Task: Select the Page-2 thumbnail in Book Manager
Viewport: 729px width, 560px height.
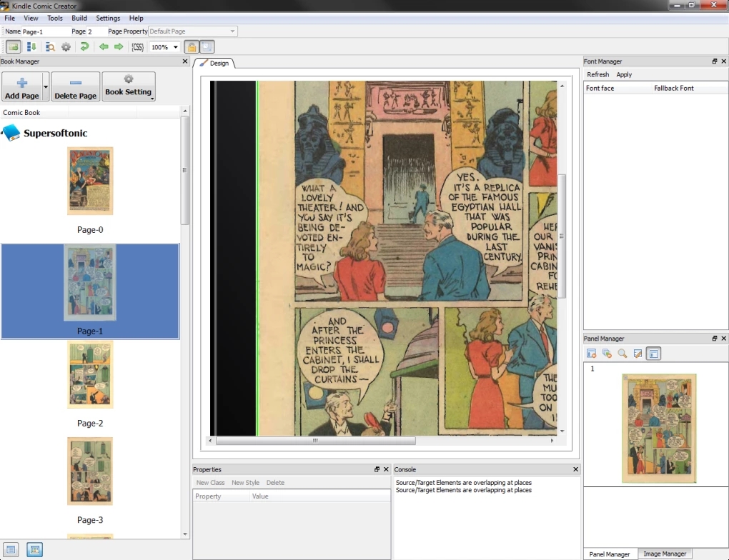Action: (90, 374)
